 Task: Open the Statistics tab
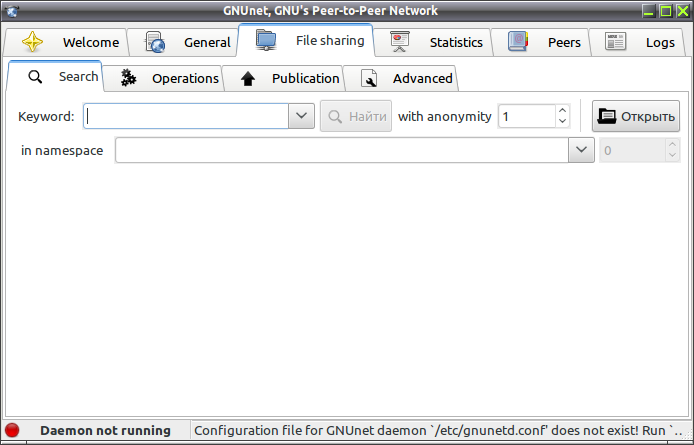point(433,42)
